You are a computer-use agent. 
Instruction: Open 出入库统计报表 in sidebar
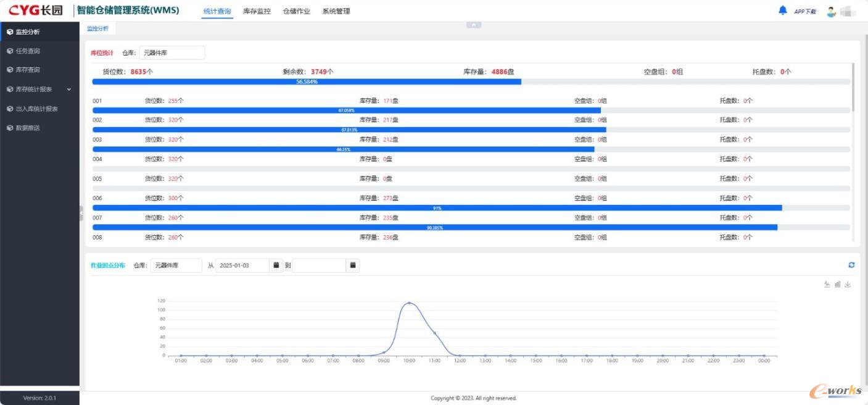(x=39, y=109)
